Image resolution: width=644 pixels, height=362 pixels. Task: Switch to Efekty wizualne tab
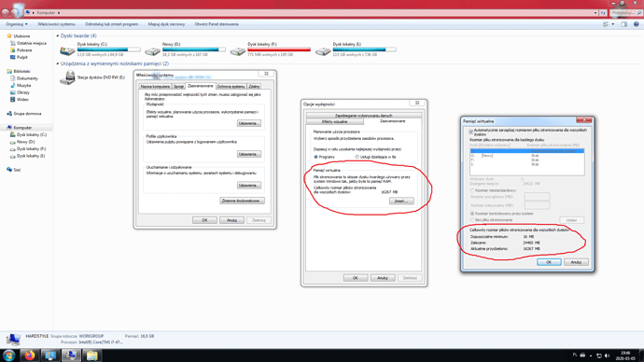click(335, 122)
